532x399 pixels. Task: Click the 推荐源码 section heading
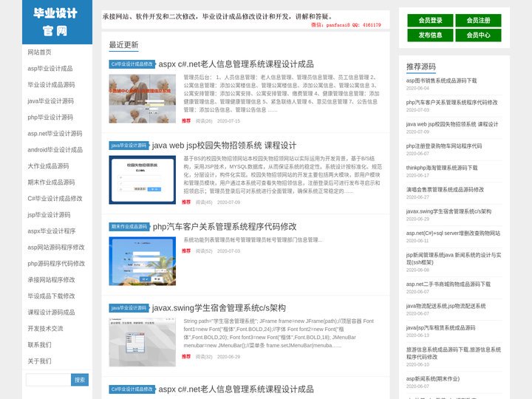pos(421,66)
